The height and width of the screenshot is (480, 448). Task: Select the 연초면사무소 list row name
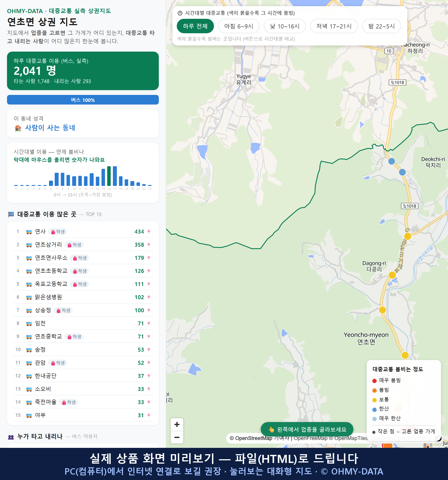tap(51, 258)
